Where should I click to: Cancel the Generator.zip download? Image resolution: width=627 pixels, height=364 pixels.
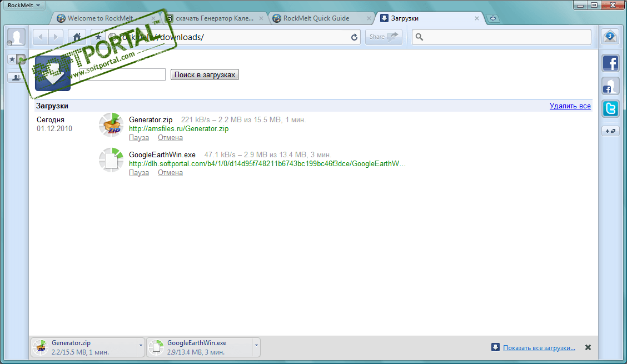pyautogui.click(x=170, y=138)
